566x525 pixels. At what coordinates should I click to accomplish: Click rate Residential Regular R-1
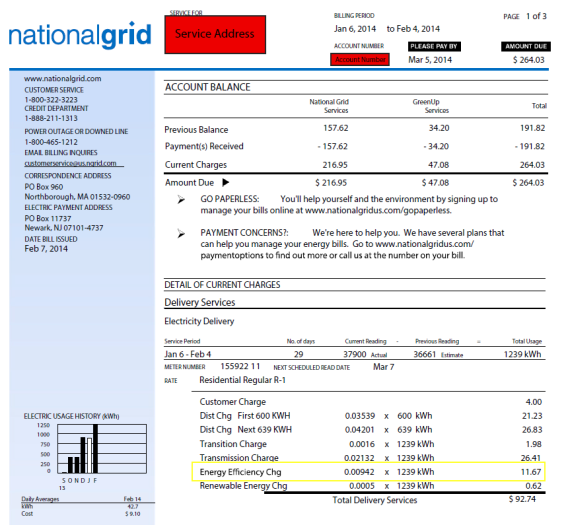pyautogui.click(x=242, y=380)
